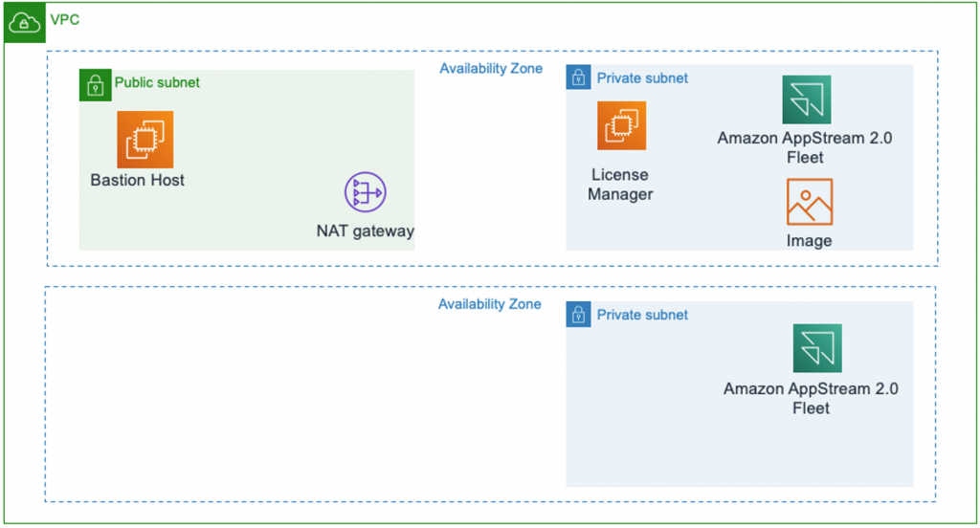
Task: Select the NAT gateway icon
Action: (365, 192)
